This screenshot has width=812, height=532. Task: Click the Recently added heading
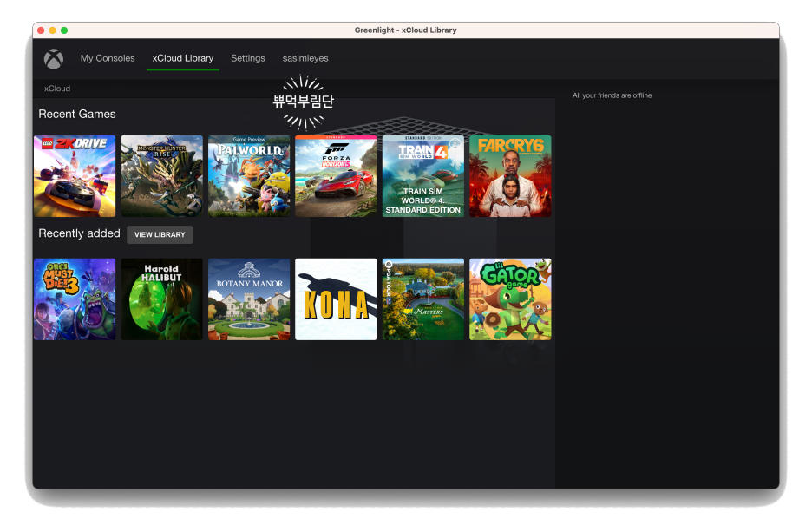[79, 233]
